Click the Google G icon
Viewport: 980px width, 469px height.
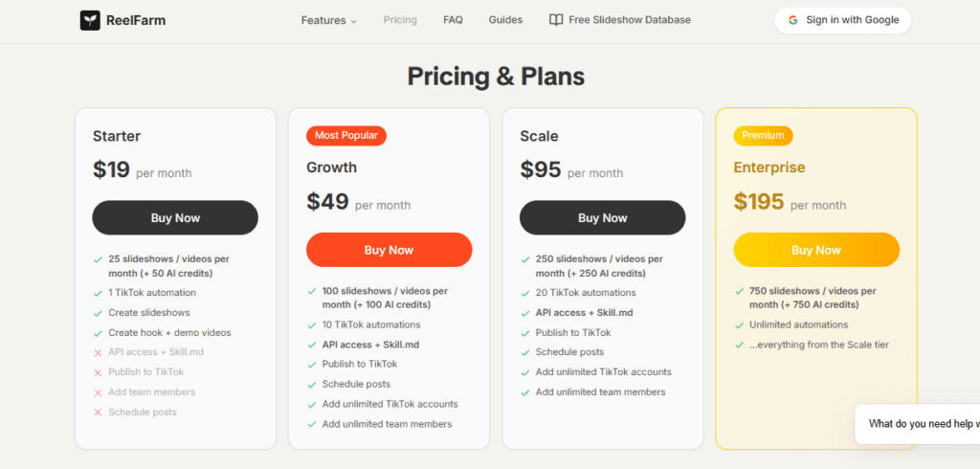click(x=793, y=20)
